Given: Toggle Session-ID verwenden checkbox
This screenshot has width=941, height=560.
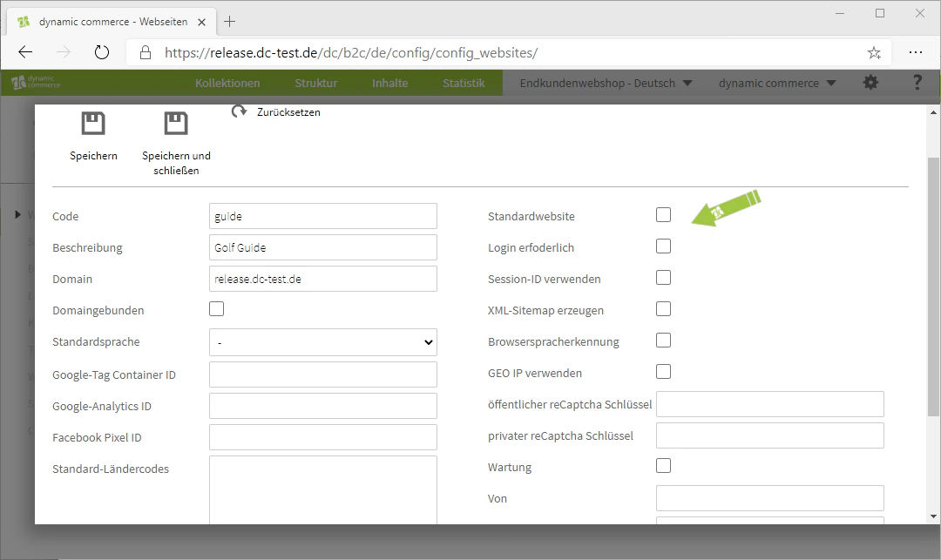Looking at the screenshot, I should coord(663,278).
